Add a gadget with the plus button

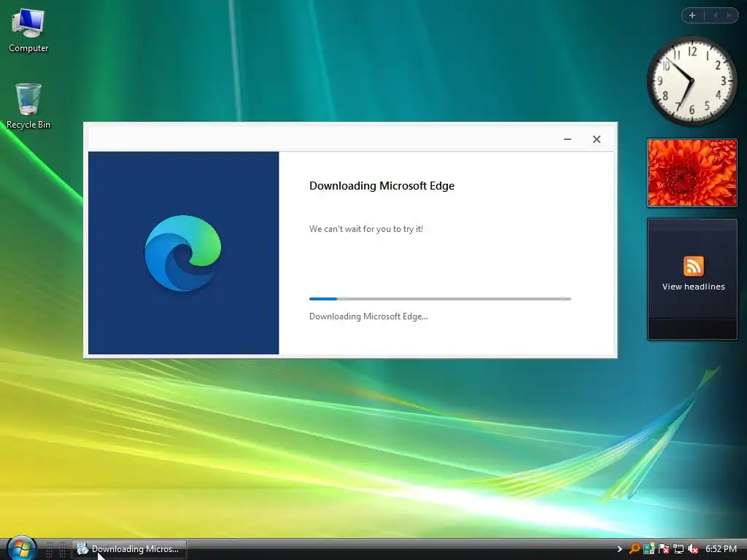pos(692,15)
